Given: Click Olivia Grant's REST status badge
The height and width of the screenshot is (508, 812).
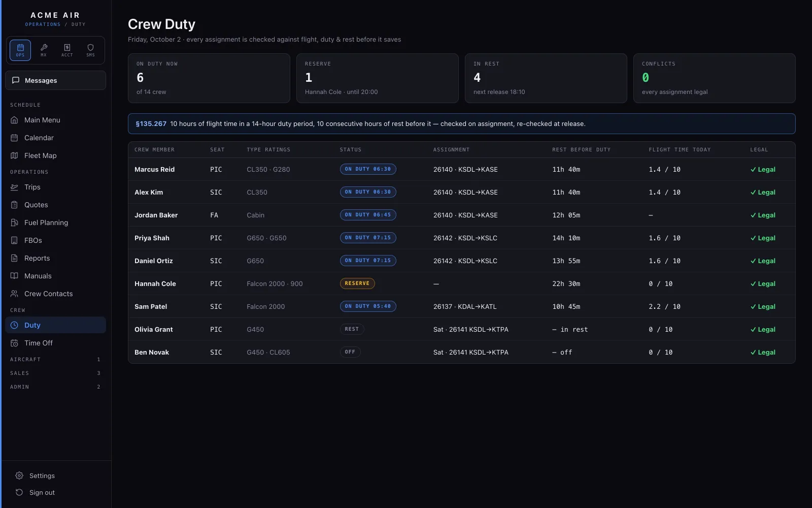Looking at the screenshot, I should point(352,329).
